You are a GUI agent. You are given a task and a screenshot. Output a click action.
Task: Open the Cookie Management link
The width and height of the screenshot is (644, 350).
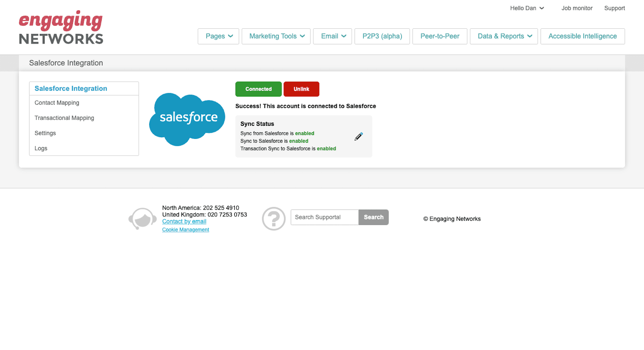186,230
